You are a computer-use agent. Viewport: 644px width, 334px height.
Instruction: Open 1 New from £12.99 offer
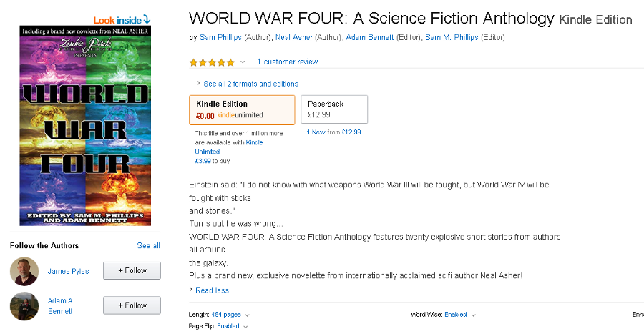(x=333, y=132)
